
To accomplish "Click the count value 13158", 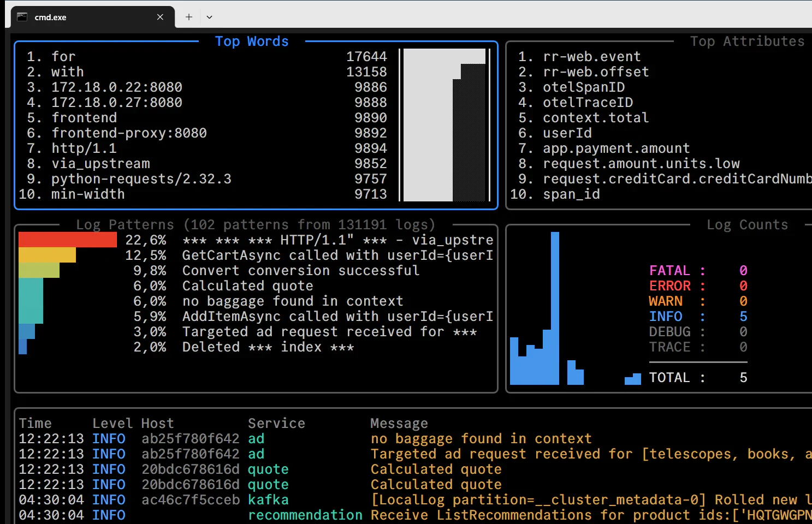I will (366, 72).
